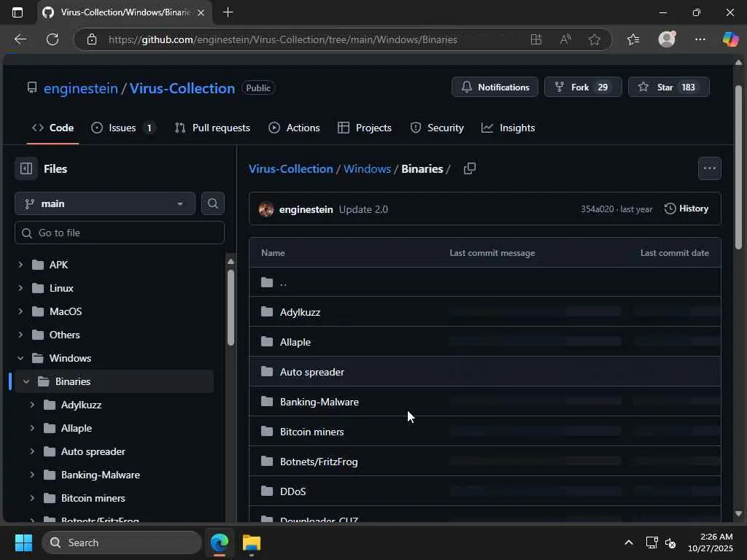Click the enginestein commit avatar
The width and height of the screenshot is (747, 560).
point(266,209)
